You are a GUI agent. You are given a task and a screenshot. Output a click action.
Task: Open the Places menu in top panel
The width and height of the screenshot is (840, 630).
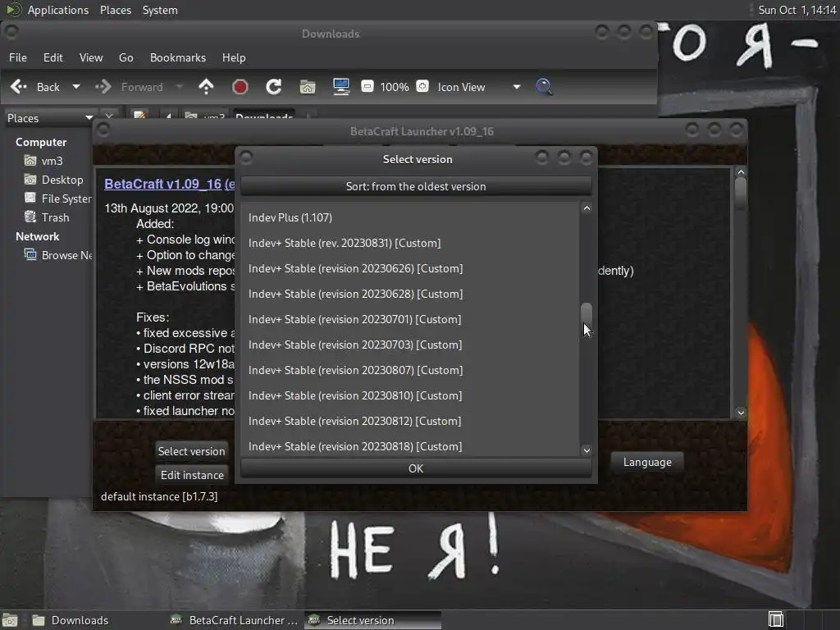pos(116,10)
